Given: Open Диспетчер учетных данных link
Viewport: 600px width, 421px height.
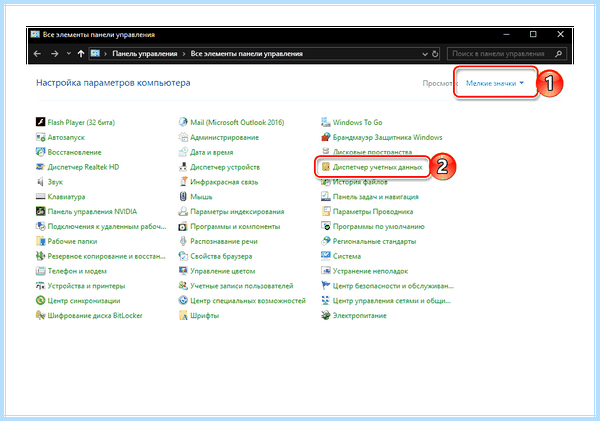Looking at the screenshot, I should [x=378, y=167].
